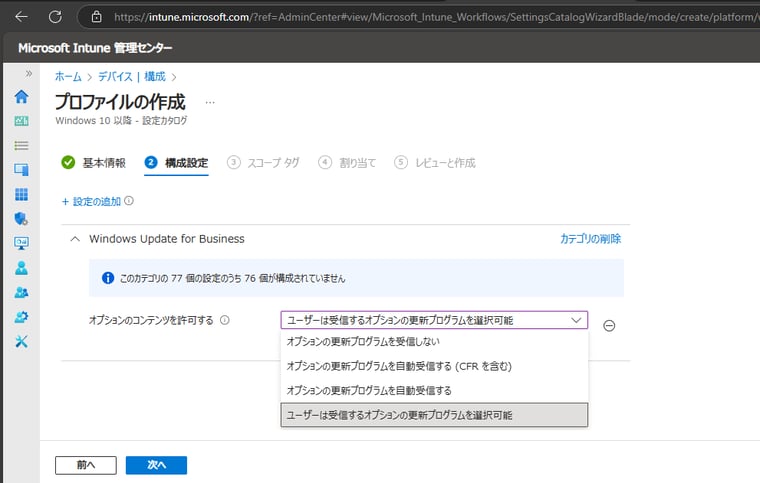Screen dimensions: 760x483
Task: Collapse the Windows Update for Business section
Action: (75, 239)
